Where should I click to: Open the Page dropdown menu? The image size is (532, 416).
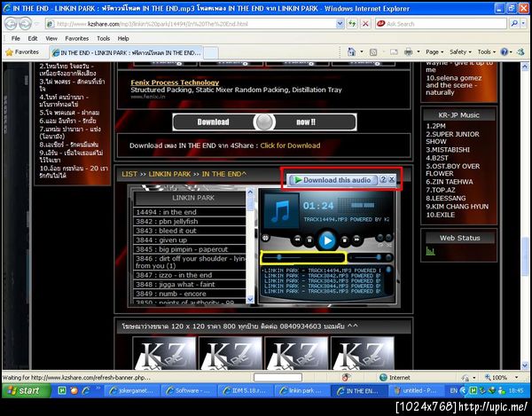point(434,52)
